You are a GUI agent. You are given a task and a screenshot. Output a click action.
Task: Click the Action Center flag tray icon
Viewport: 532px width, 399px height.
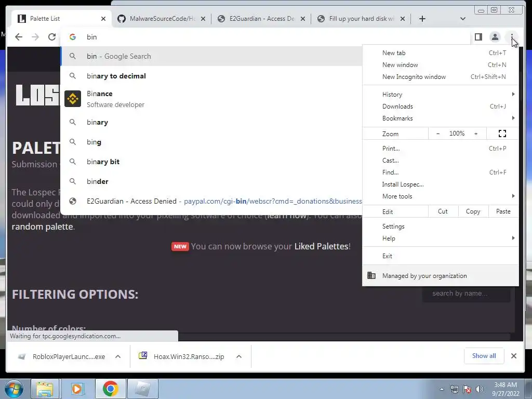(x=467, y=389)
